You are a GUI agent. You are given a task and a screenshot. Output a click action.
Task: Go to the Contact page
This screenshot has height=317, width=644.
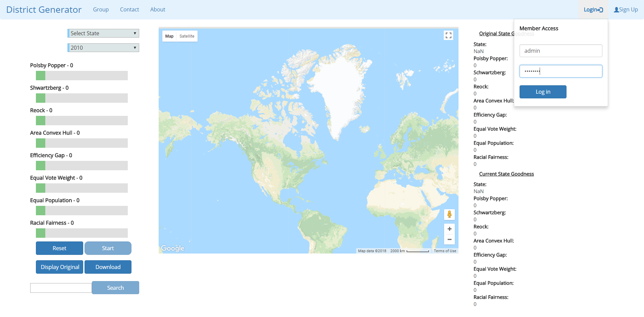129,10
